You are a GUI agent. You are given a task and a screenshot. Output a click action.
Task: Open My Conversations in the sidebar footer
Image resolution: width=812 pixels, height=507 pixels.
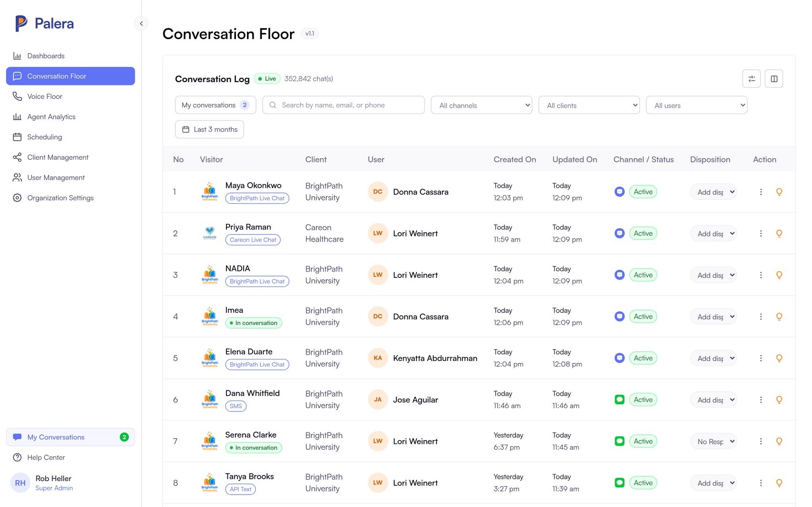click(70, 437)
